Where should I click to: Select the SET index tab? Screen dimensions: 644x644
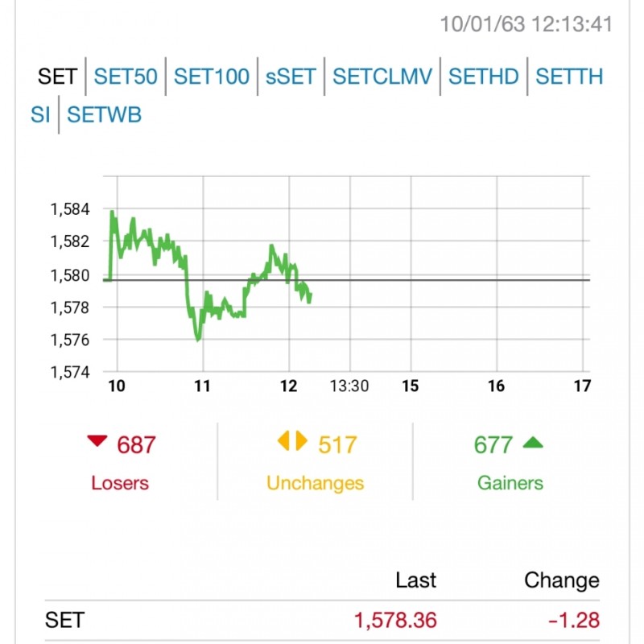(57, 77)
